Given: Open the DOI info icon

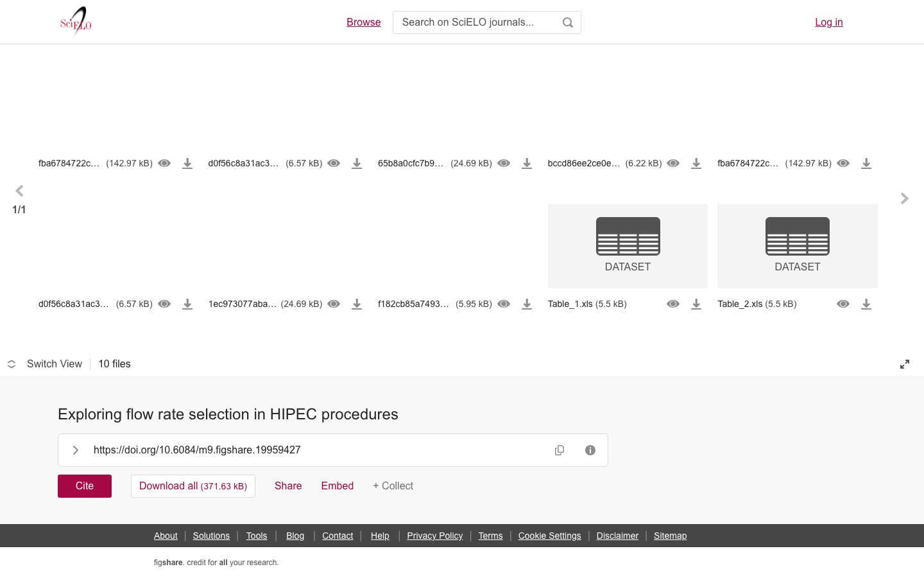Looking at the screenshot, I should coord(590,450).
